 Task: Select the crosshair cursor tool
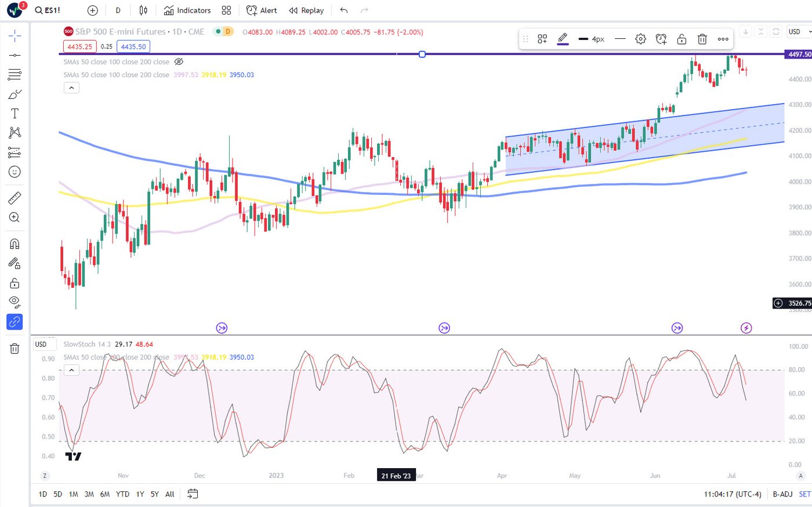click(14, 36)
